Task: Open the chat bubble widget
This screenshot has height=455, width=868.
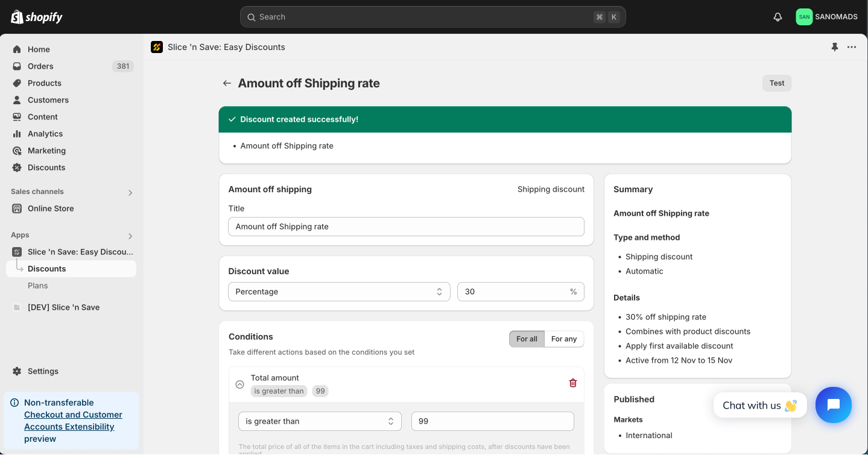Action: tap(833, 405)
